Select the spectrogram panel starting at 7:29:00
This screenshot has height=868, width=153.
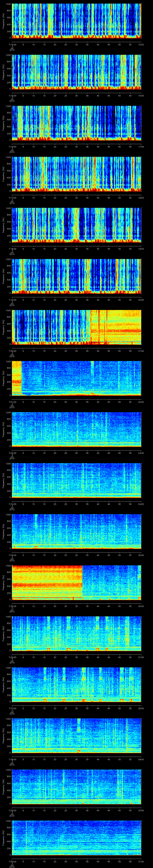tap(77, 787)
